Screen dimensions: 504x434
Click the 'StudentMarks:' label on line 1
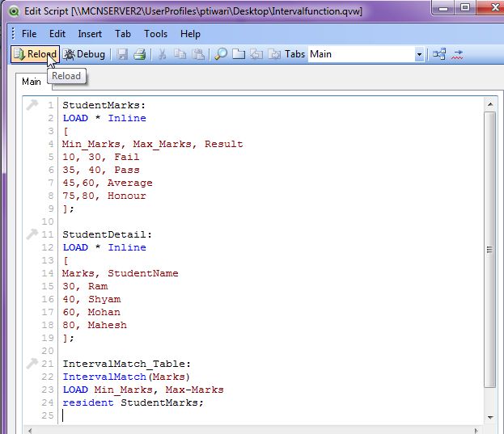pos(104,105)
